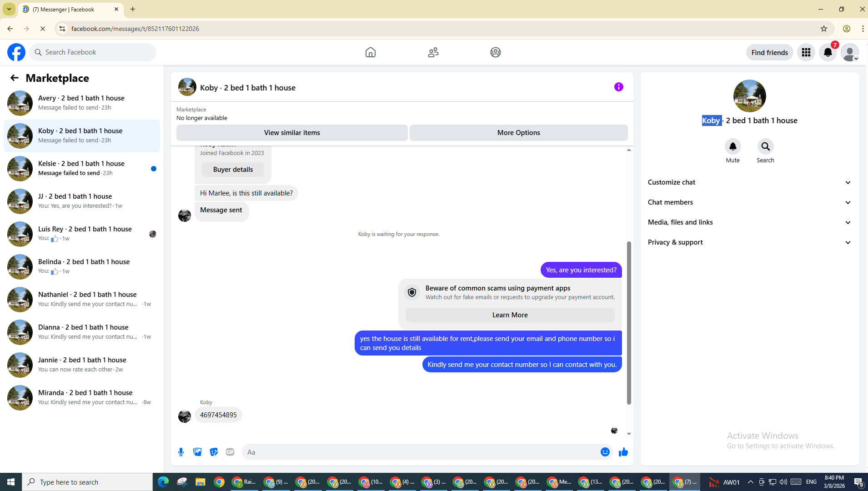Screen dimensions: 868x491
Task: Choose a sticker icon
Action: tap(214, 452)
